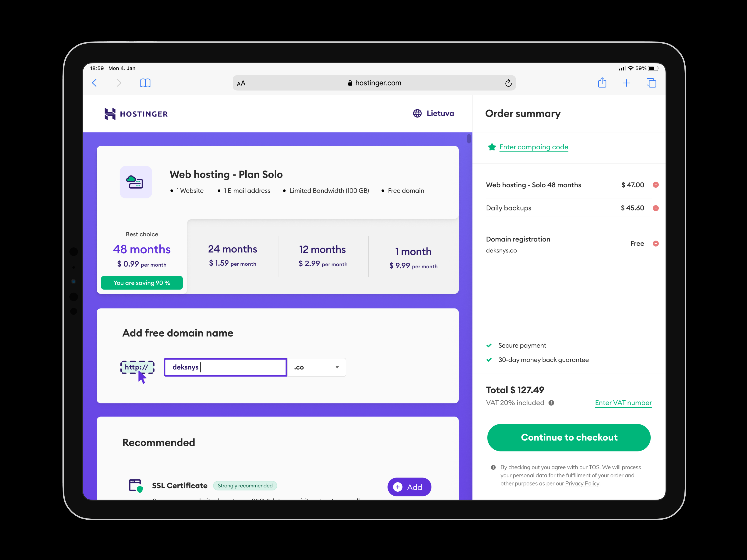Click the Wi-Fi status icon

click(631, 68)
